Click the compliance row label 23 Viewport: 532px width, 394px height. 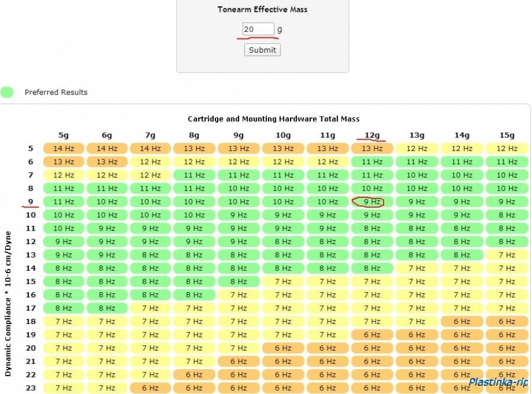click(31, 388)
